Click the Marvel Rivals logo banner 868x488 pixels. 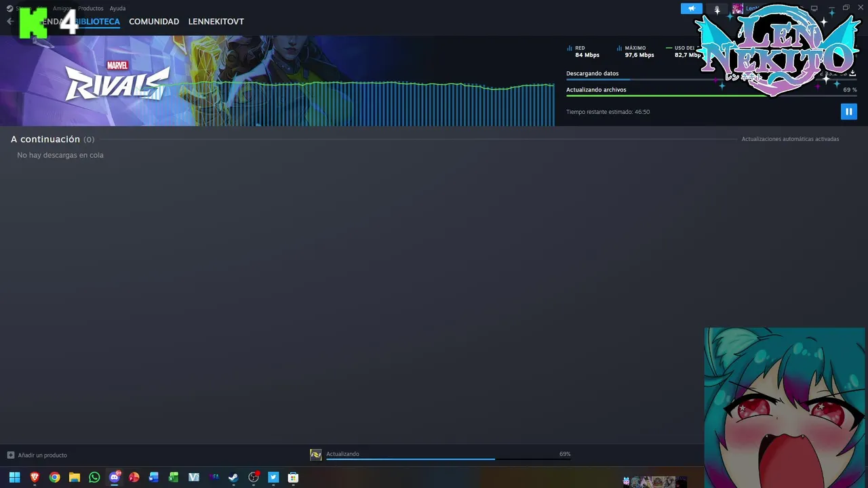tap(117, 82)
